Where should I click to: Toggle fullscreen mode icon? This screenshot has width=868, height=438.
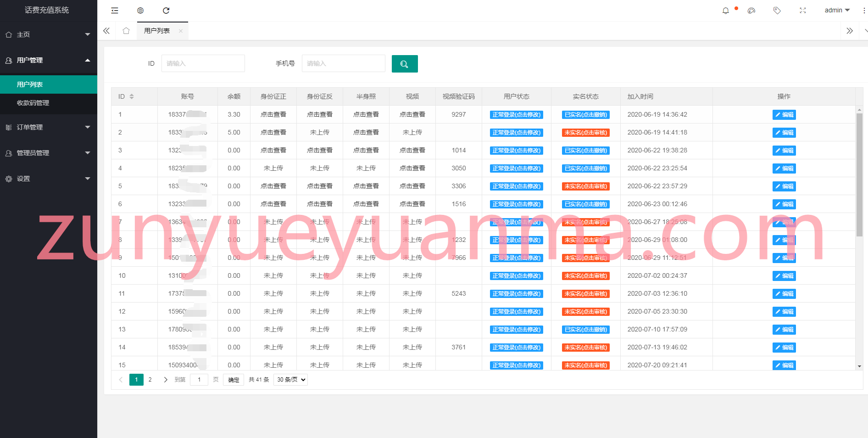click(803, 11)
